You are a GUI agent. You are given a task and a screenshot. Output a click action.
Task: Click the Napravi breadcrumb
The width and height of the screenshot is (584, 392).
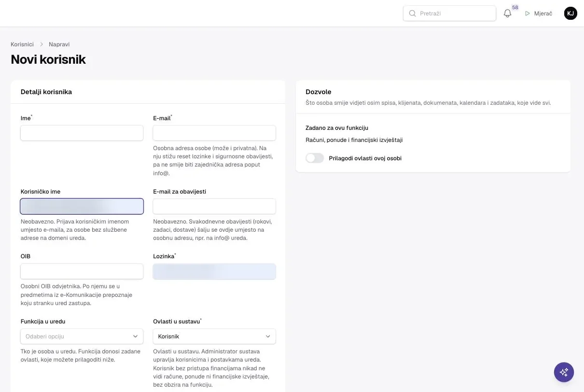59,44
